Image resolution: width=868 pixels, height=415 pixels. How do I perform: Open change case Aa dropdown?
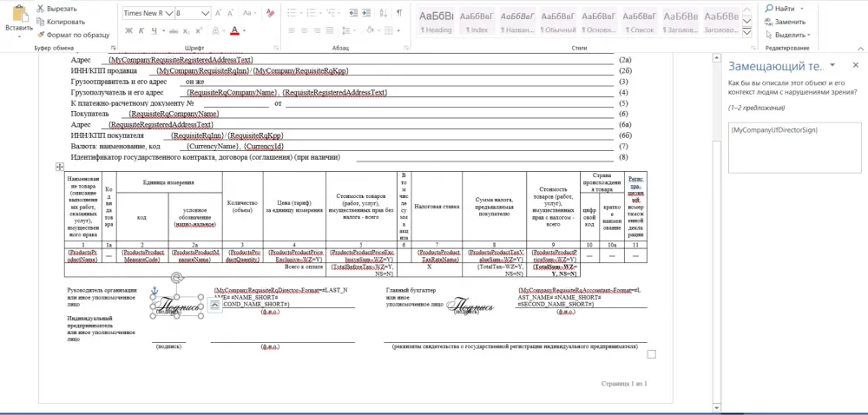pyautogui.click(x=249, y=13)
